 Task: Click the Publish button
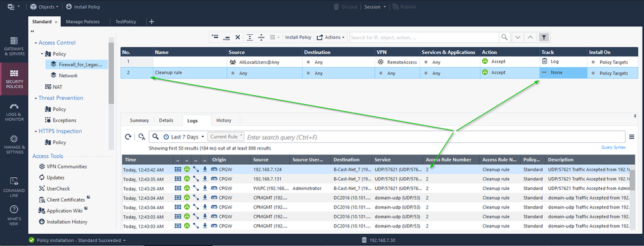pyautogui.click(x=404, y=6)
